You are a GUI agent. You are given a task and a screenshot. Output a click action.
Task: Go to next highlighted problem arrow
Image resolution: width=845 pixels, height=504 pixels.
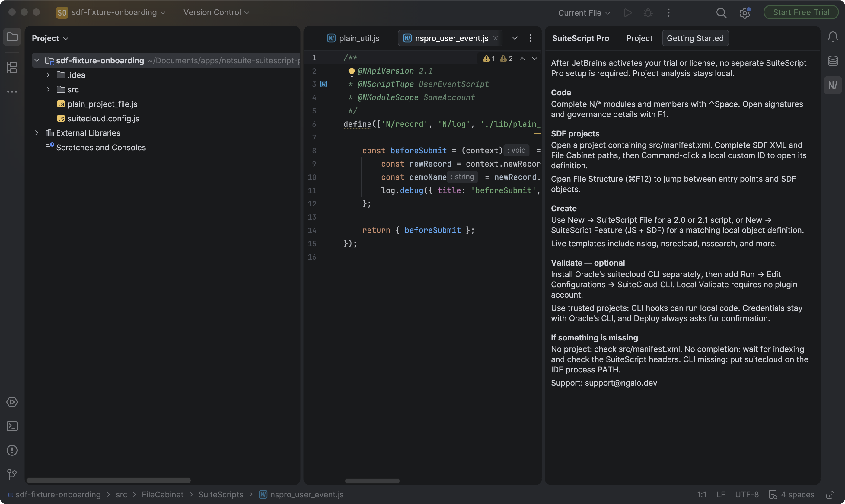point(534,59)
